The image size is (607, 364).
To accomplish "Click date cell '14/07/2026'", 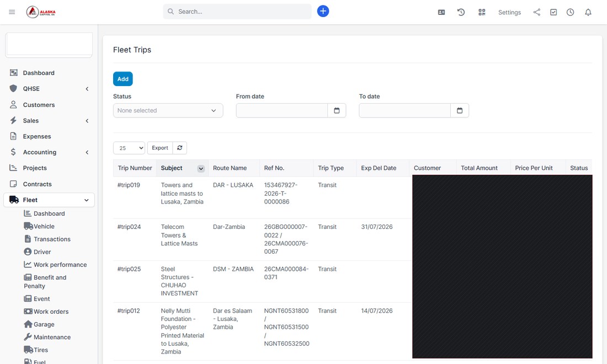I will click(377, 311).
